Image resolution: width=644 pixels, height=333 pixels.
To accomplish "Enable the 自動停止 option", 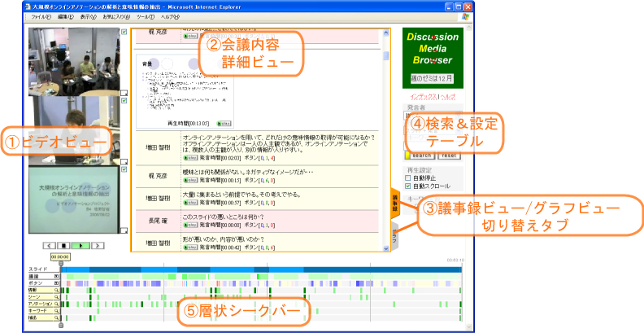I will tap(408, 178).
